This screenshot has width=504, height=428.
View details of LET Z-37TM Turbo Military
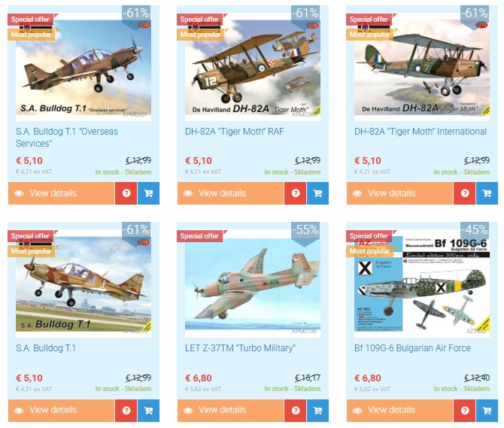point(230,411)
